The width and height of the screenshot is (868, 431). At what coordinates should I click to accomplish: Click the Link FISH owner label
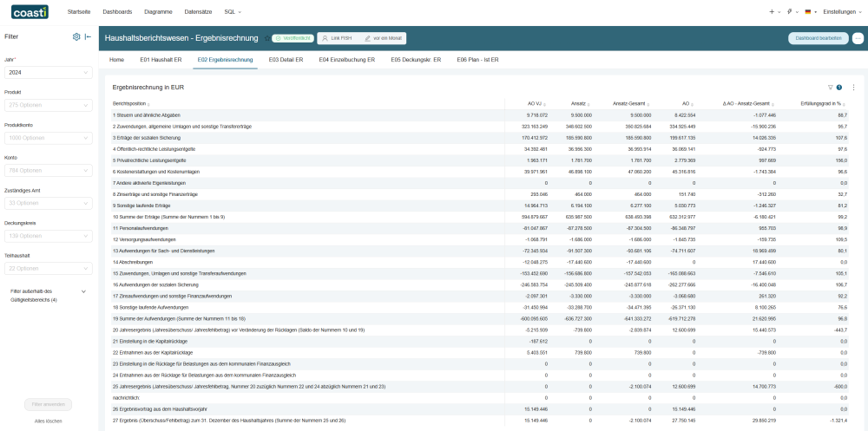coord(337,38)
